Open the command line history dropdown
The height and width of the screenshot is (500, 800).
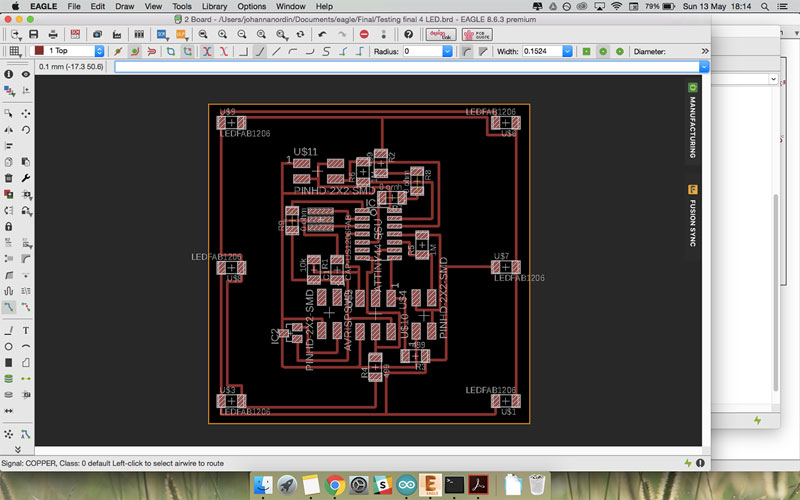pyautogui.click(x=704, y=67)
